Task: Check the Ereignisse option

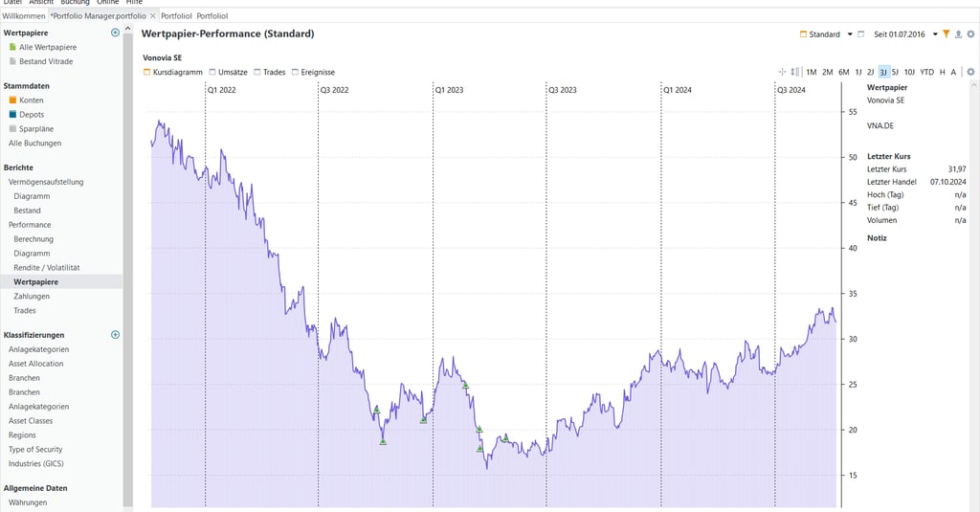Action: [x=295, y=72]
